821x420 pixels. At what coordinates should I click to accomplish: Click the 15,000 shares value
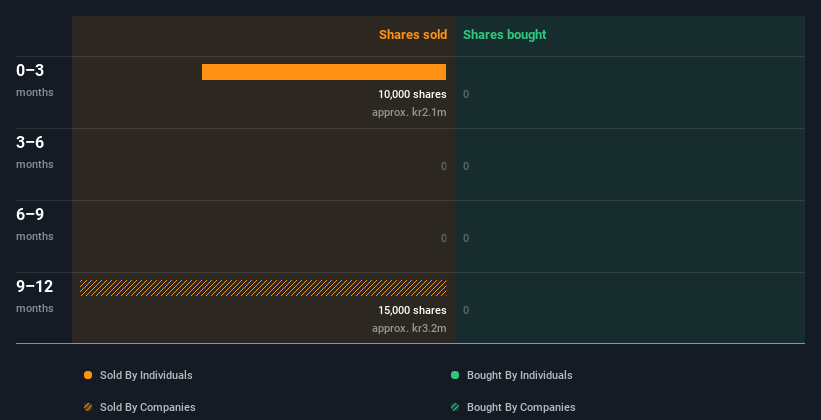click(x=413, y=310)
